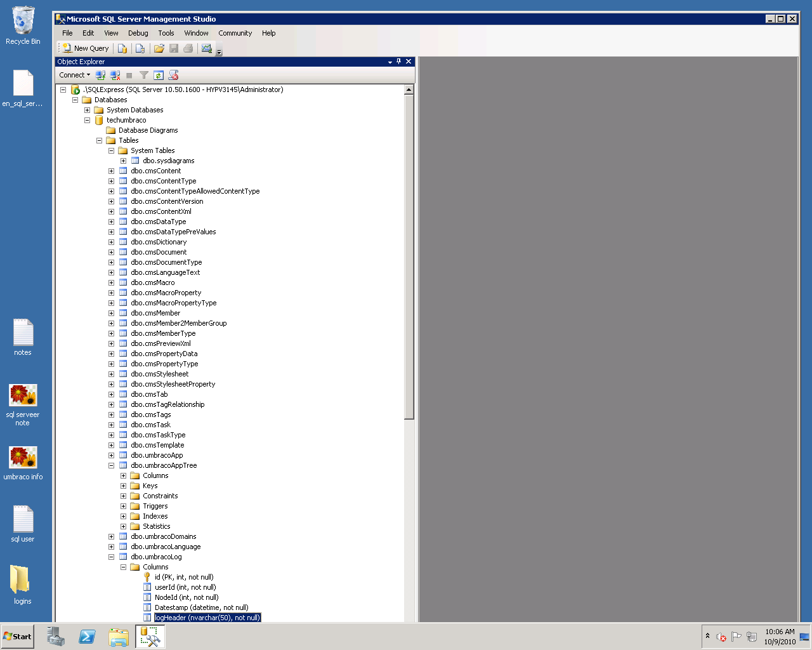
Task: Click the Filter funnel icon
Action: 144,75
